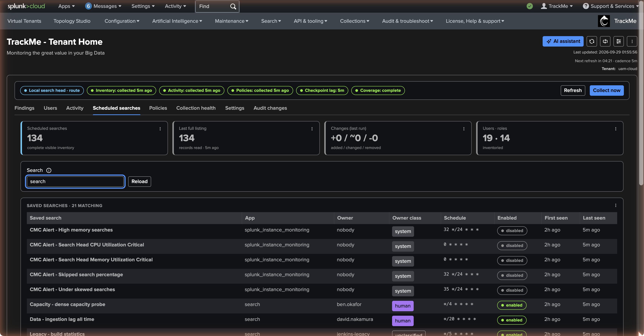Screen dimensions: 644x336
Task: Switch to the Policies tab
Action: 158,108
